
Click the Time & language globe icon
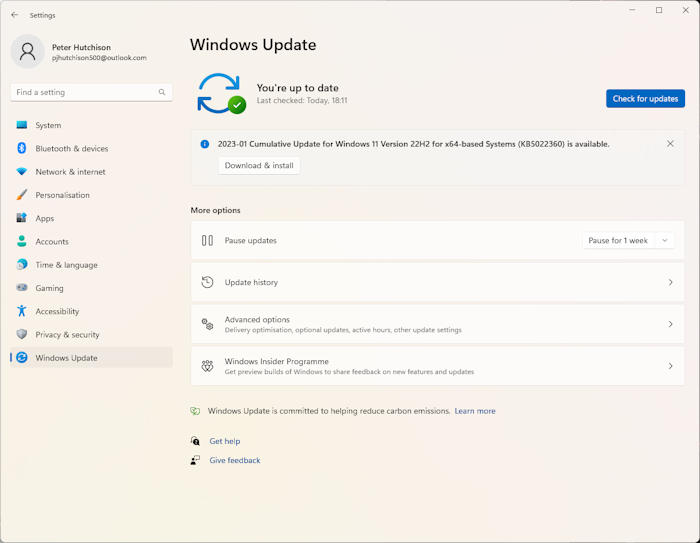(21, 264)
